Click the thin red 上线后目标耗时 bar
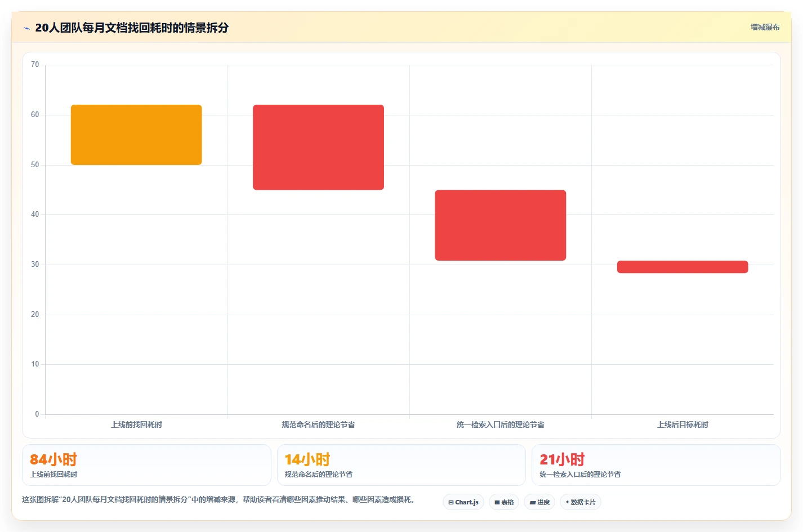 point(682,267)
